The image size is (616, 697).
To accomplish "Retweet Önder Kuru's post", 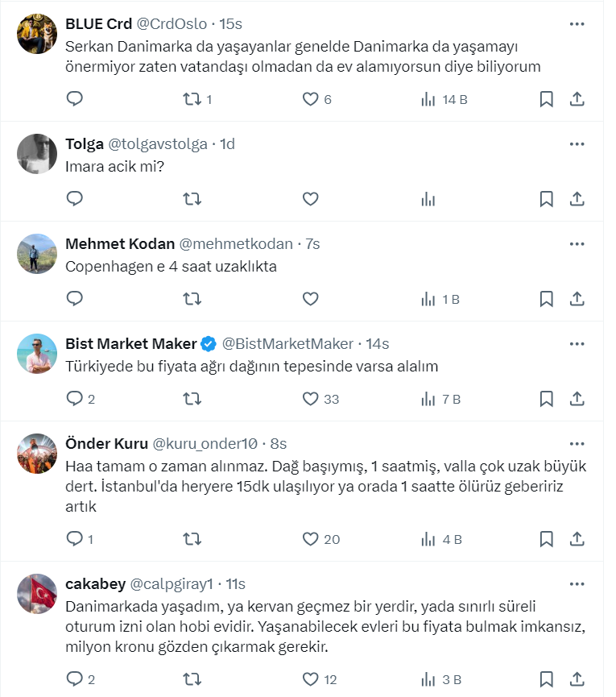I will (x=192, y=539).
